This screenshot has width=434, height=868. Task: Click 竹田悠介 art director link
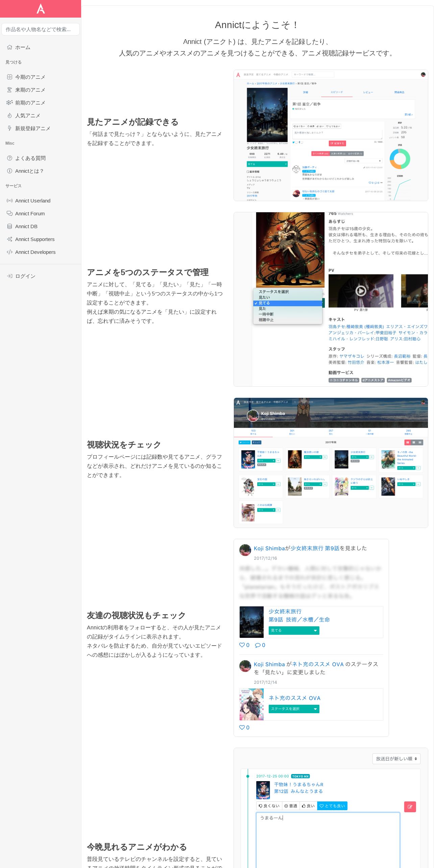point(356,362)
